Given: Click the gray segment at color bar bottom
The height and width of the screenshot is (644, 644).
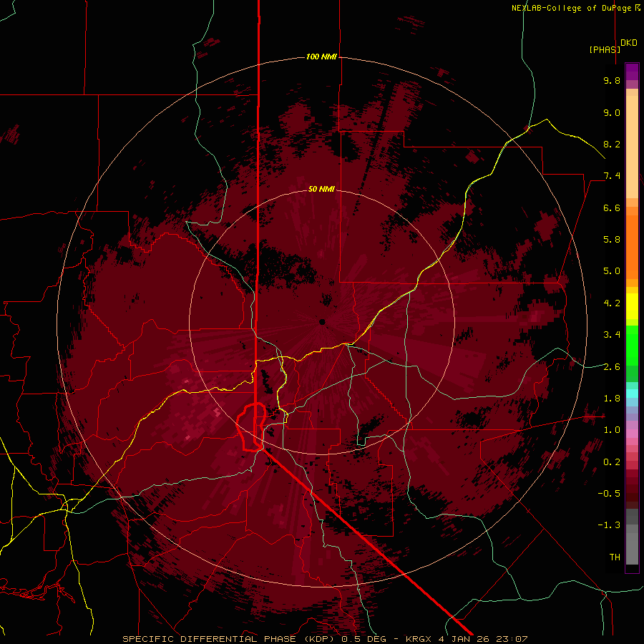Looking at the screenshot, I should [632, 549].
